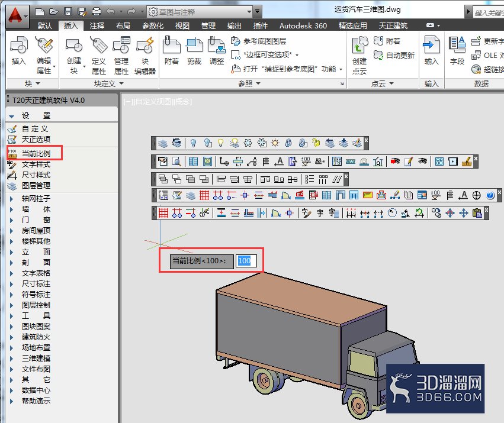Switch to the 输出 ribbon tab

(234, 25)
